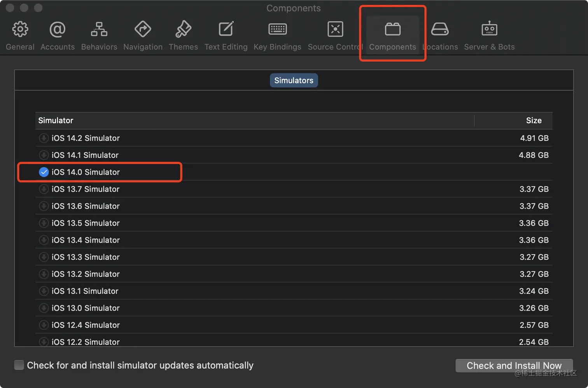Download the iOS 13.2 Simulator
588x388 pixels.
pyautogui.click(x=44, y=274)
